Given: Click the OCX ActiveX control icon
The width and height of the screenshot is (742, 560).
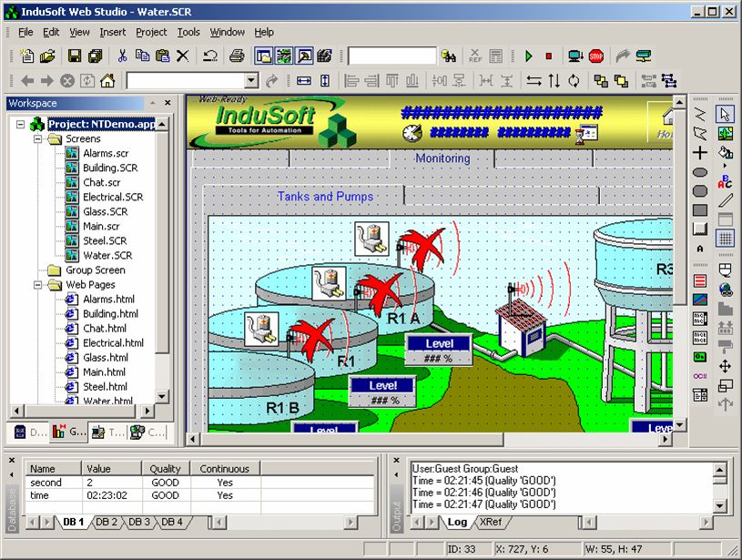Looking at the screenshot, I should click(700, 376).
